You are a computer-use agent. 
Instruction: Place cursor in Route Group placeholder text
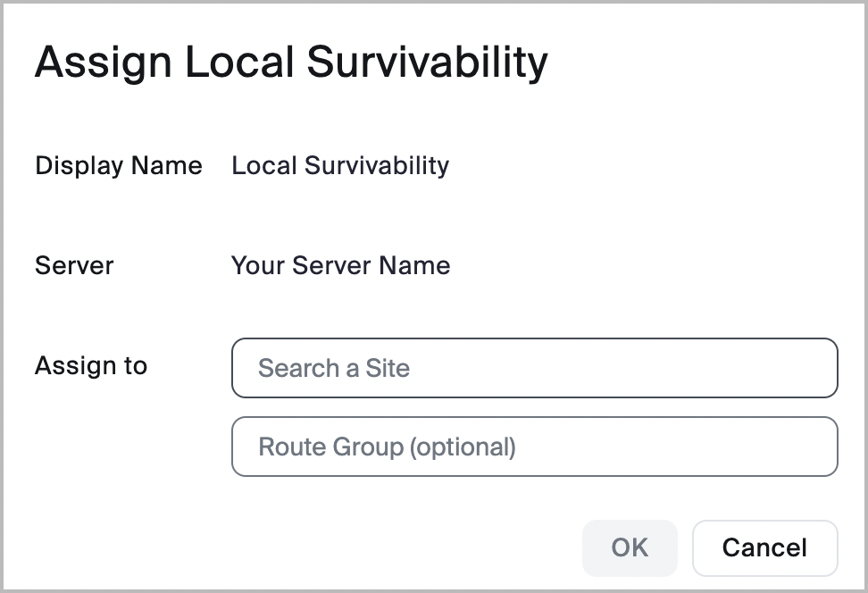pos(387,447)
